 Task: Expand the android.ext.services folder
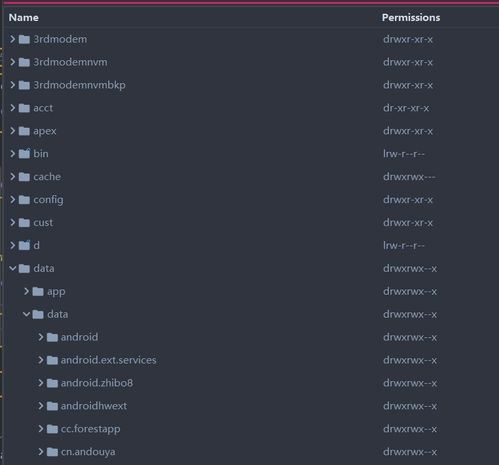coord(40,360)
